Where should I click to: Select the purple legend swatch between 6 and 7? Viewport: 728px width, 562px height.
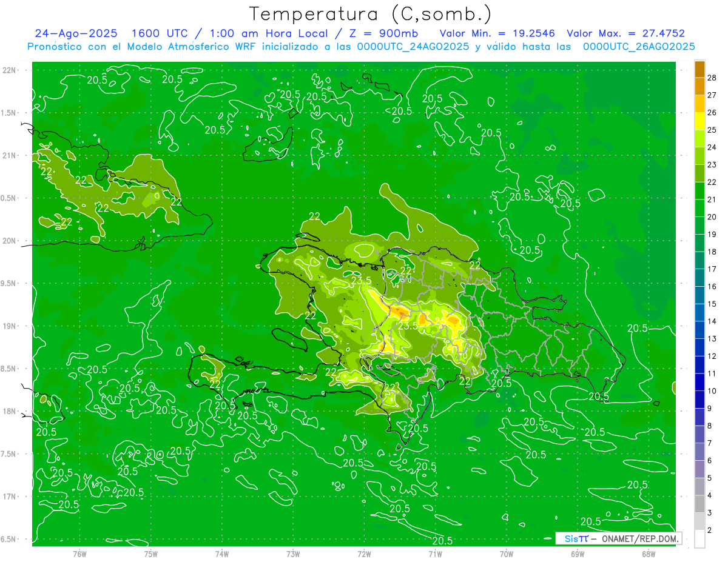(699, 452)
